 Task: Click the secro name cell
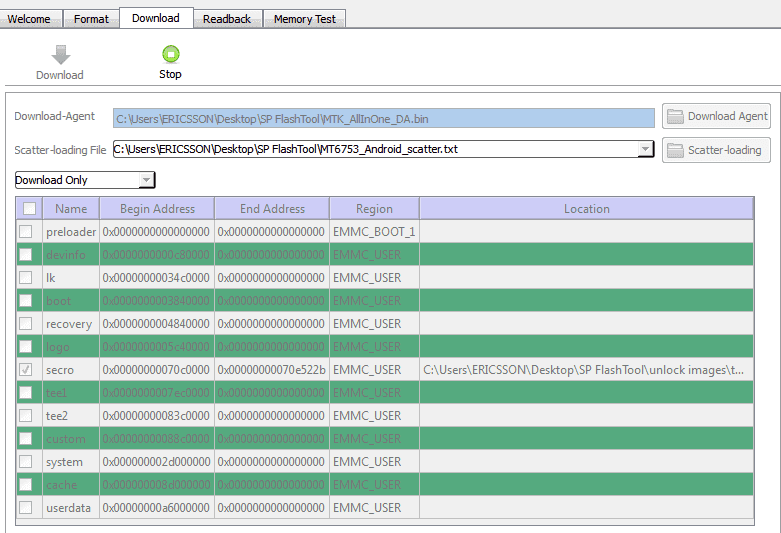click(x=71, y=370)
